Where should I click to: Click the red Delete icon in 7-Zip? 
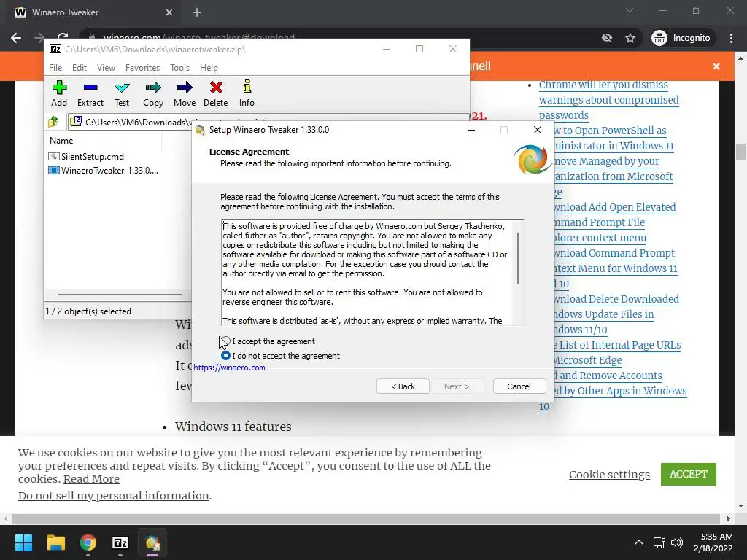(216, 93)
